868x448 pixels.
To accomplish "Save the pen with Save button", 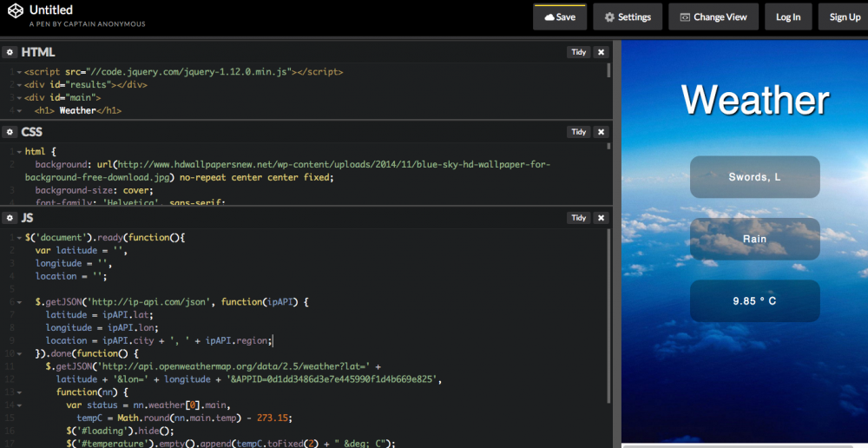I will pos(560,17).
